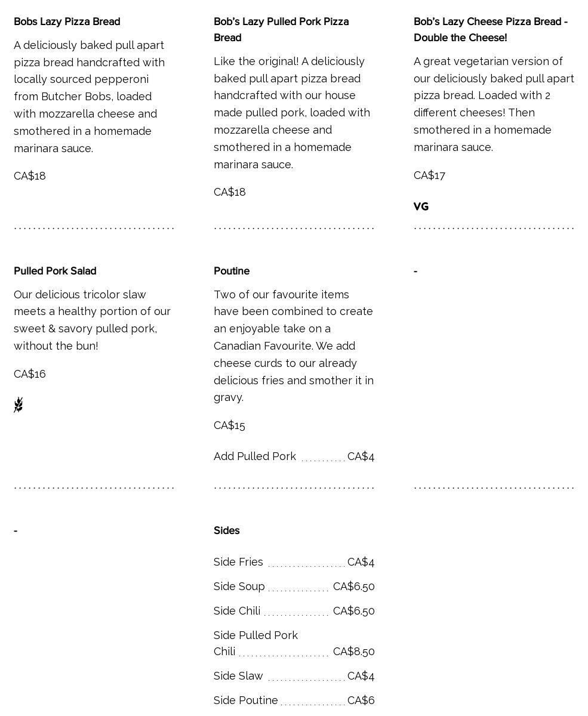Choose the Add Pulled Pork option
This screenshot has height=716, width=588.
(x=255, y=456)
